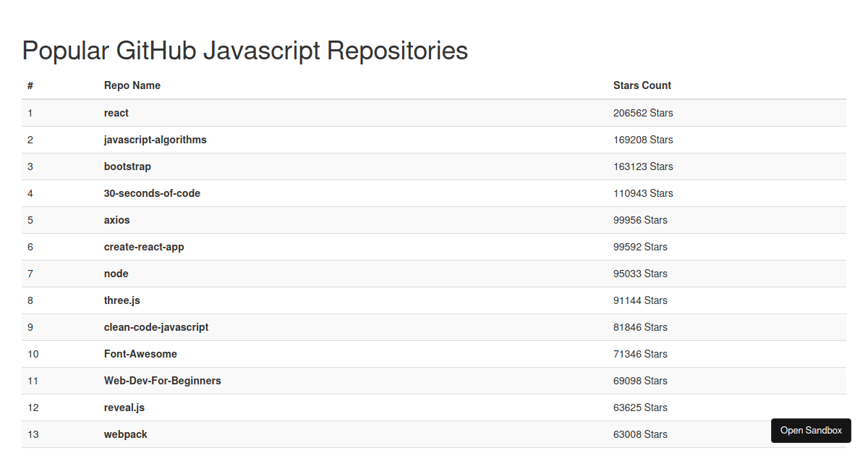Open the three.js repository link
This screenshot has width=868, height=456.
point(122,300)
